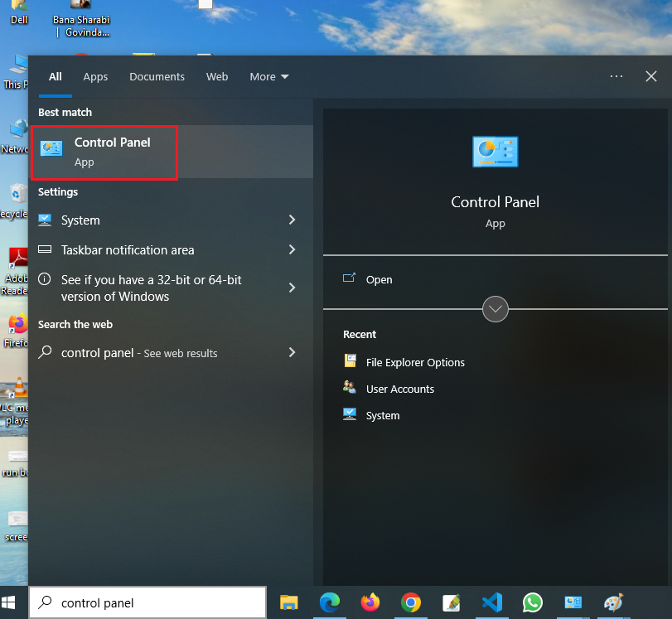Expand System result preview arrow
This screenshot has height=619, width=672.
[x=292, y=220]
